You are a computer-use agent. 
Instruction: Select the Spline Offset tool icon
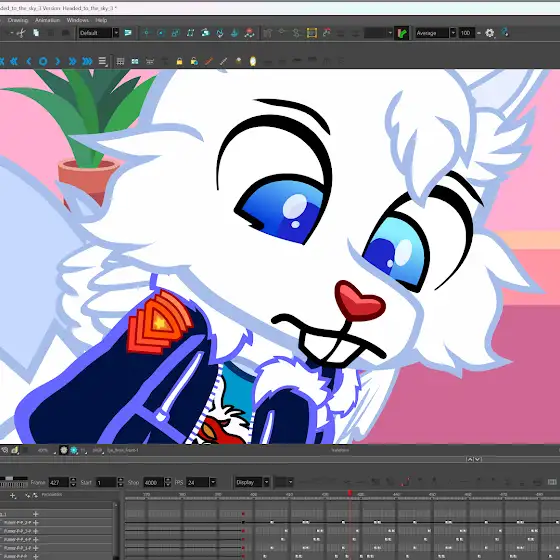coord(220,33)
